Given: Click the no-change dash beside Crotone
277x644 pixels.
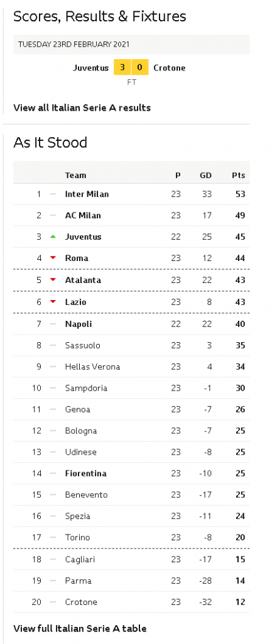Looking at the screenshot, I should (x=53, y=602).
